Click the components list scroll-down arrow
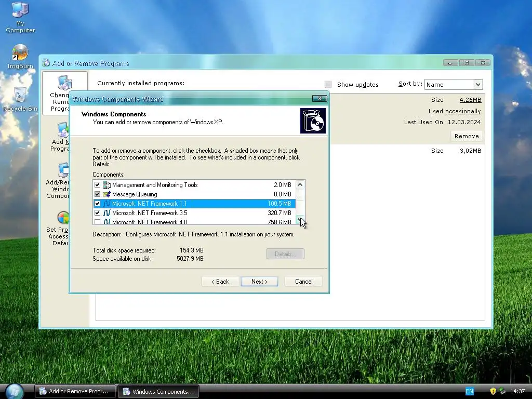This screenshot has width=532, height=399. 300,220
